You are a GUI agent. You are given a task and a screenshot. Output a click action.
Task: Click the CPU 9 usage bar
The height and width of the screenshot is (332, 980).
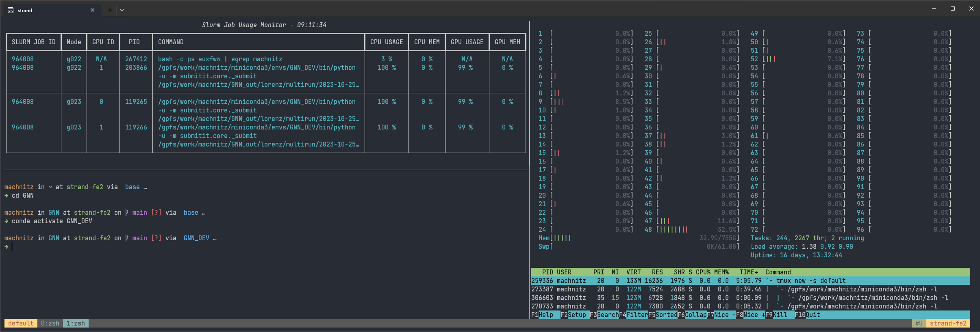point(586,102)
